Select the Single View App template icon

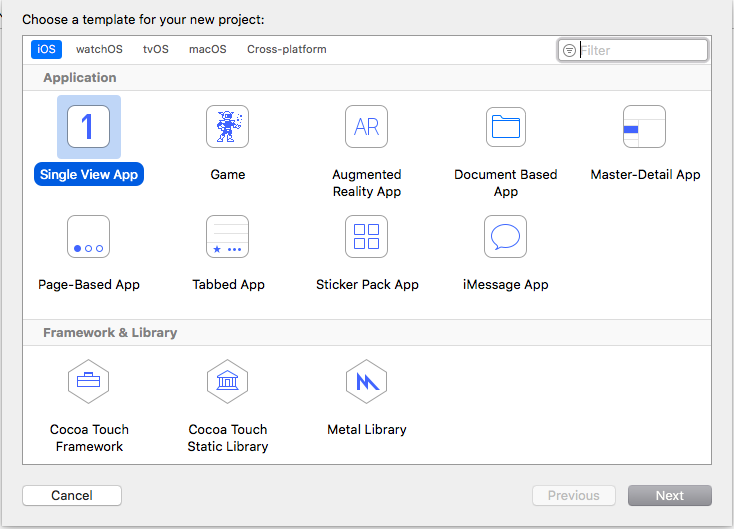88,126
